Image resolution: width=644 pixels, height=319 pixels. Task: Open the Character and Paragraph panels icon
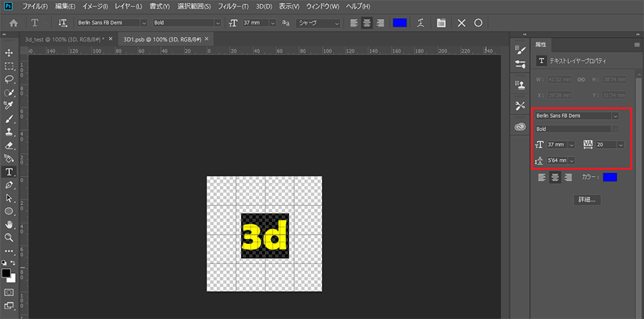point(441,23)
